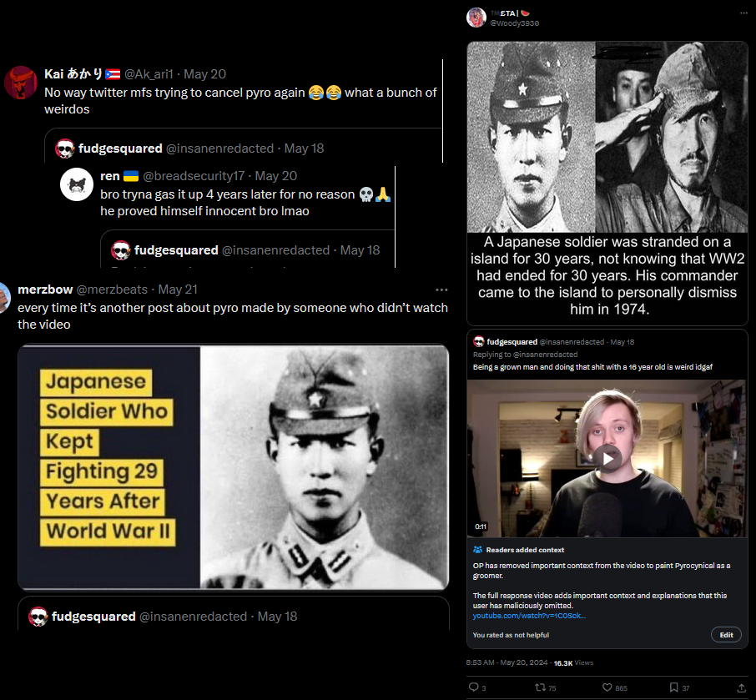Open the @Ak_ari1 handle link
The height and width of the screenshot is (700, 756).
click(149, 74)
